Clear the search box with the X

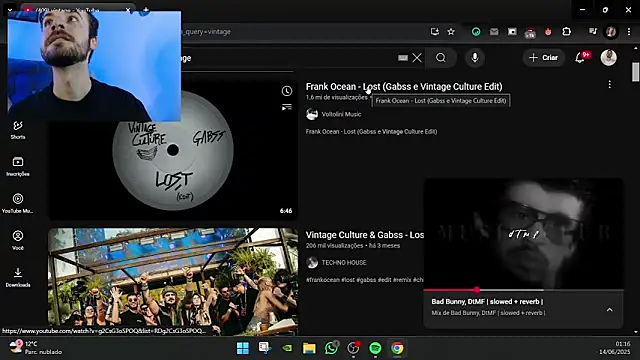417,58
